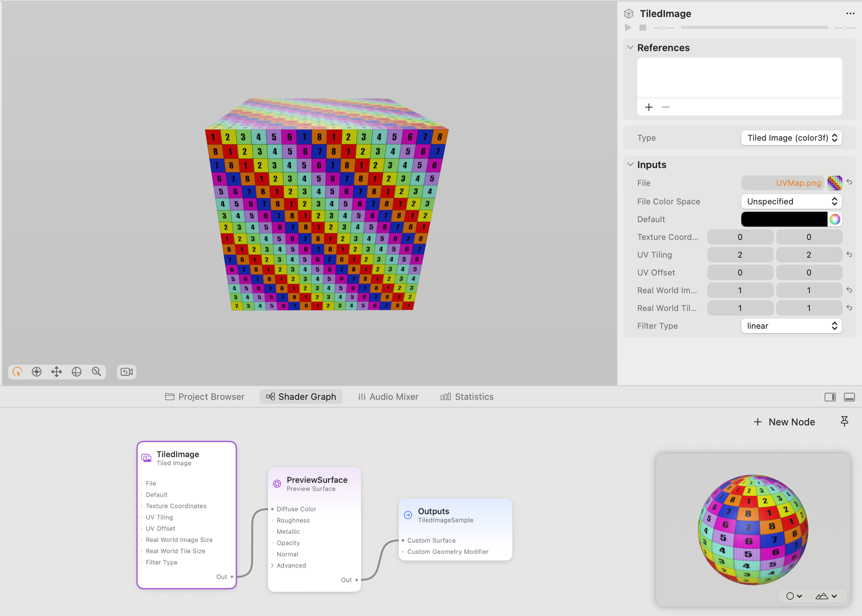The image size is (862, 616).
Task: Expand the Advanced section on PreviewSurface node
Action: 273,565
